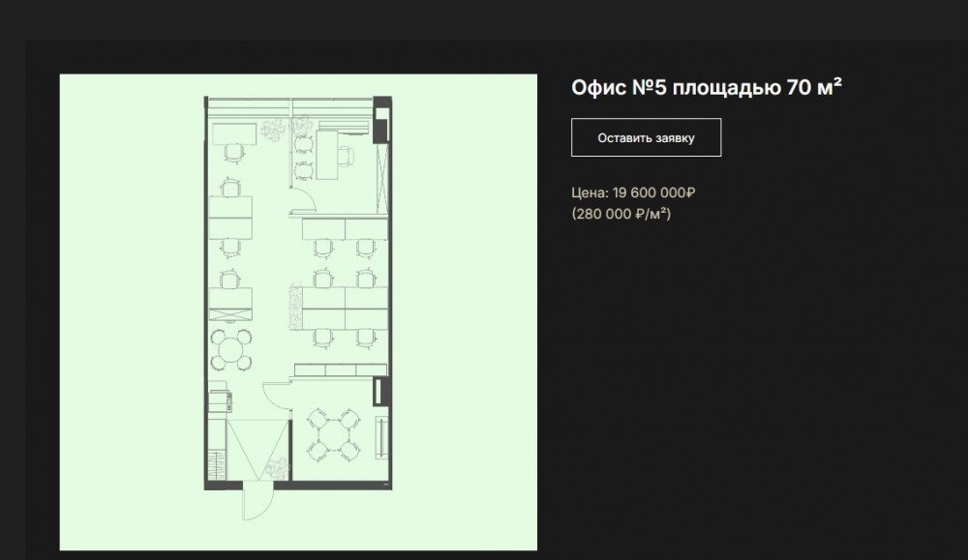The height and width of the screenshot is (560, 968).
Task: Click the crossed cabinet on the left wall
Action: coord(230,314)
